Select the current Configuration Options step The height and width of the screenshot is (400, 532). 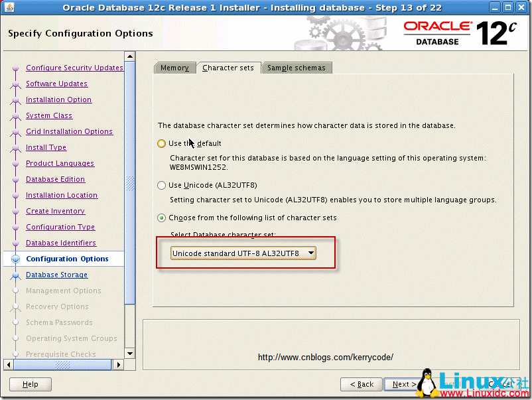[x=67, y=259]
